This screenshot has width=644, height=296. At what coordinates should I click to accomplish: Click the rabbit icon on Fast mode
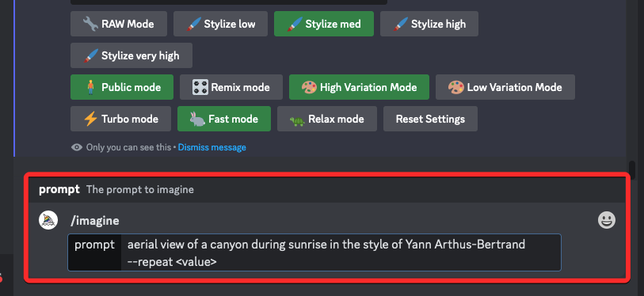pos(197,119)
